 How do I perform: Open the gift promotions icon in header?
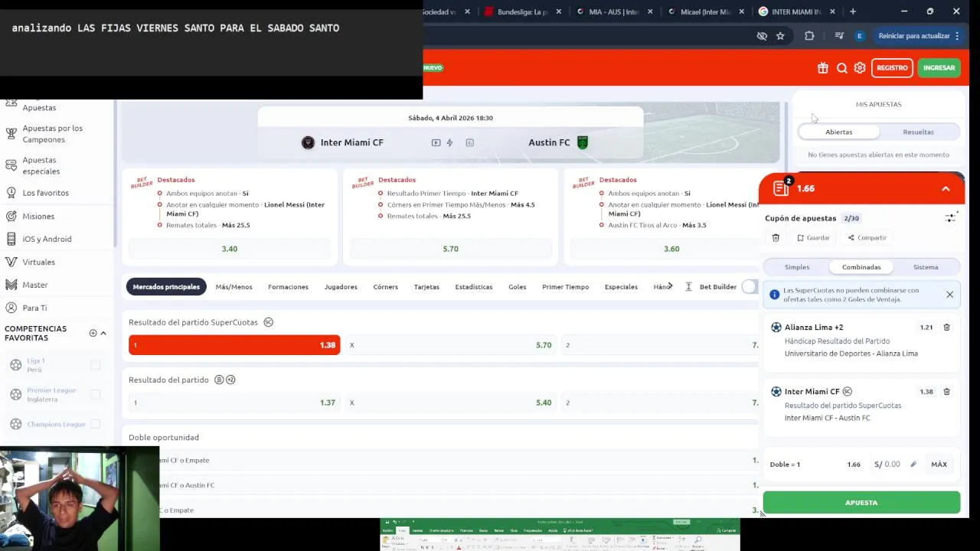tap(823, 68)
